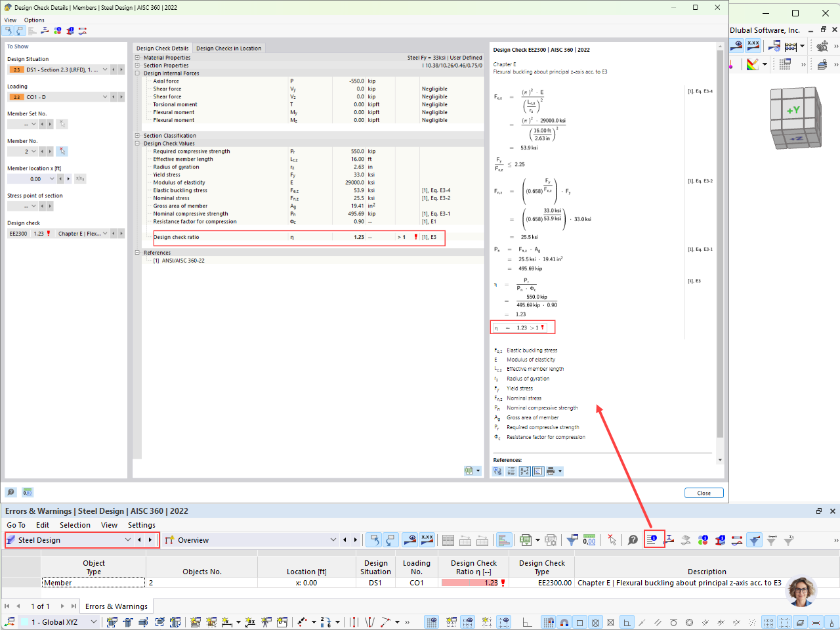This screenshot has height=630, width=840.
Task: Click the print icon below the formula panel
Action: pyautogui.click(x=551, y=471)
